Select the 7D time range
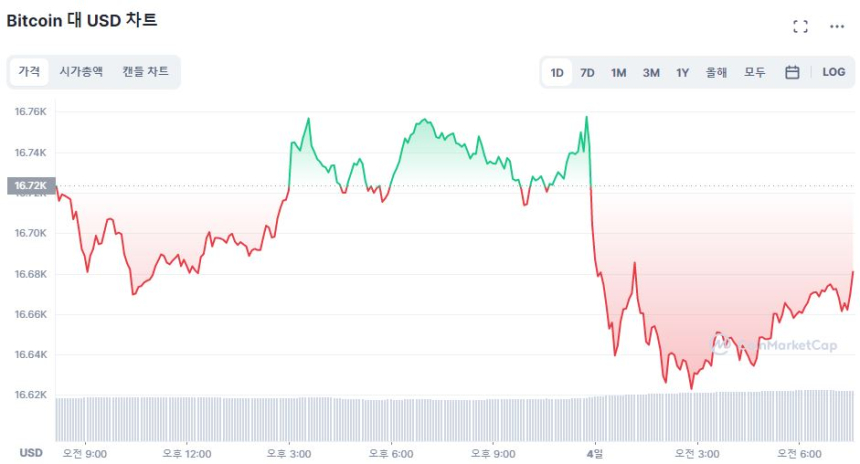The height and width of the screenshot is (464, 860). pos(588,72)
